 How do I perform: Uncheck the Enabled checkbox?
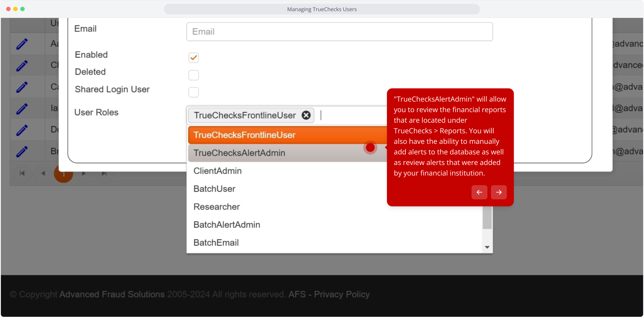click(x=194, y=58)
